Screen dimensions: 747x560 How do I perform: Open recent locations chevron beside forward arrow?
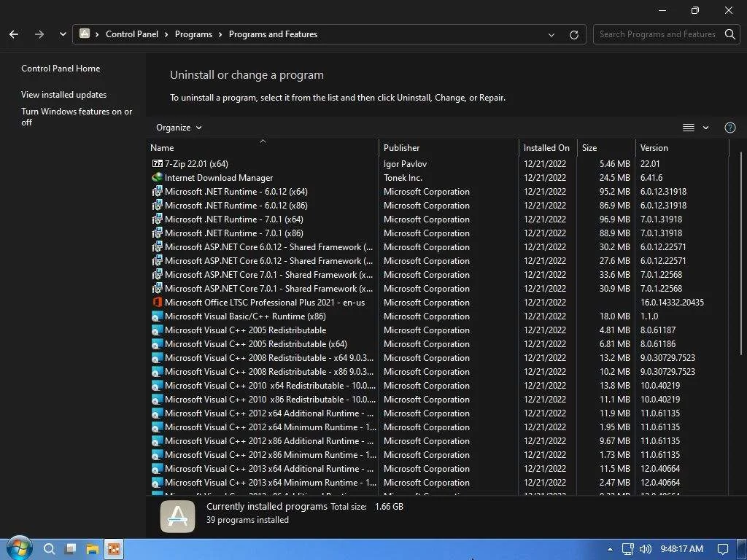[x=63, y=34]
